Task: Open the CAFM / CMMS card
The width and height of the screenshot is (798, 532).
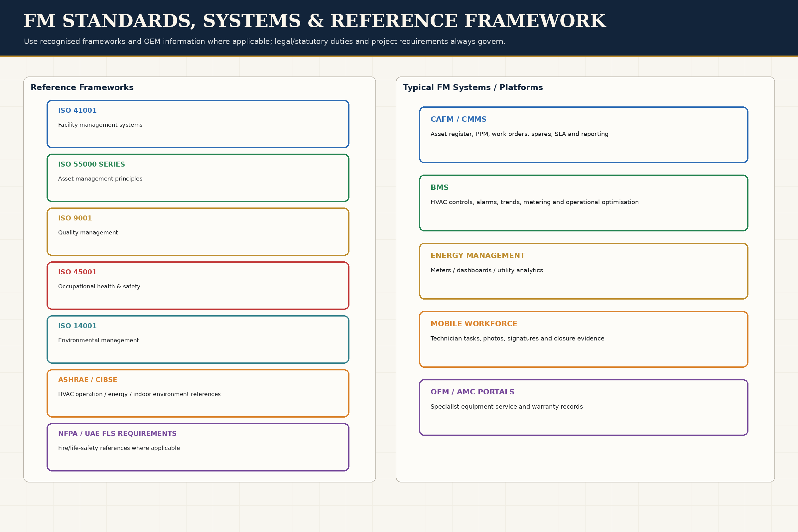Action: tap(584, 135)
